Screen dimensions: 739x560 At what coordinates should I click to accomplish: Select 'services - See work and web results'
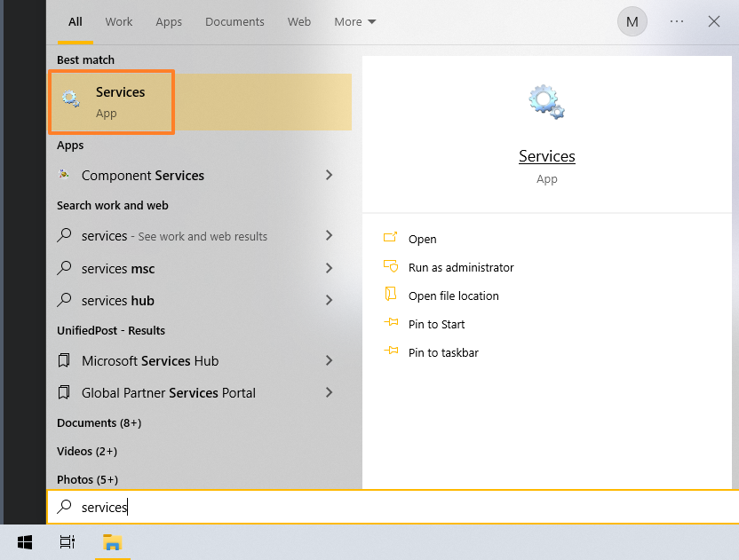pos(174,236)
